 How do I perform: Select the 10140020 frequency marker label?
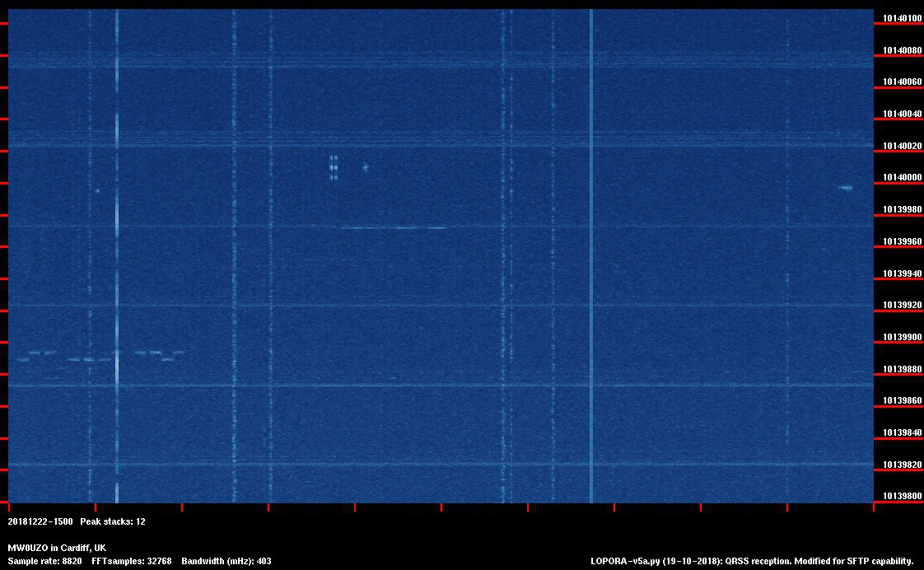click(901, 147)
